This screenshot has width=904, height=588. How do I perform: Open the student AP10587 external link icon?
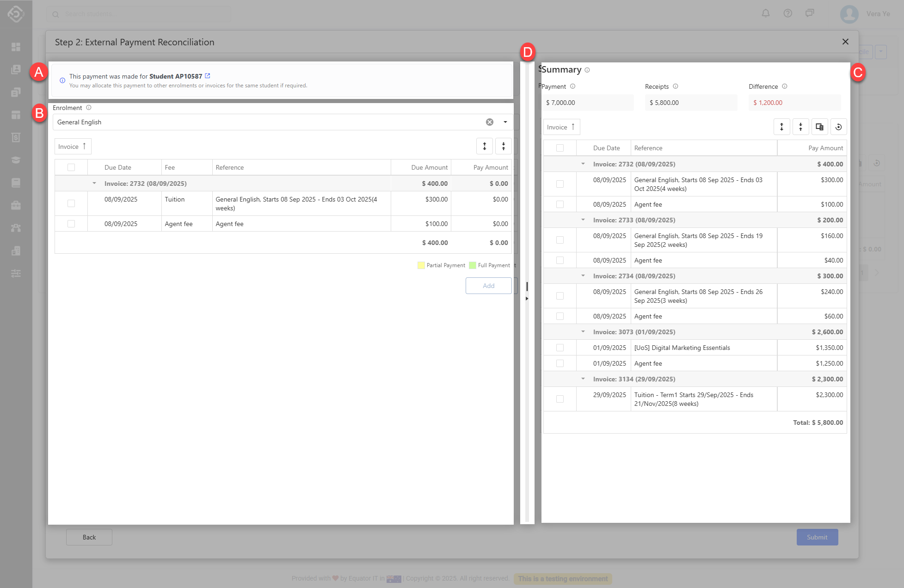[208, 76]
